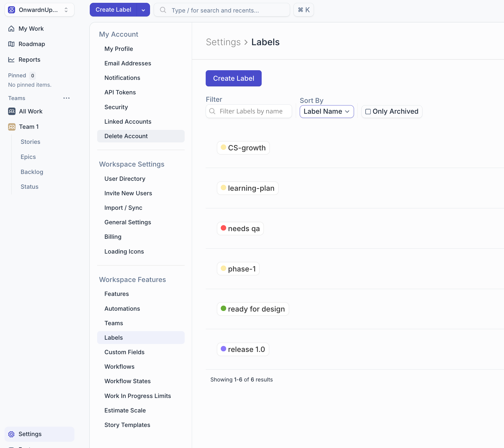Click the My Work home icon

[11, 29]
